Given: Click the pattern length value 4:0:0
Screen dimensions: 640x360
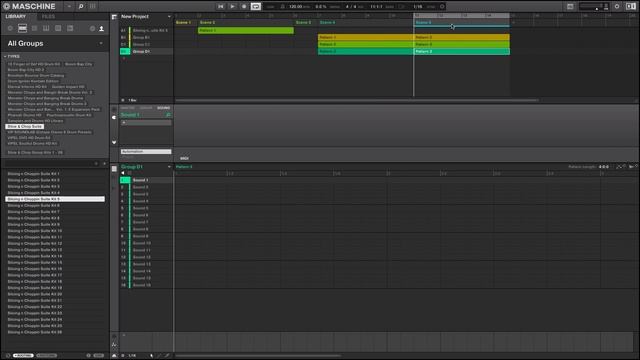Looking at the screenshot, I should (604, 167).
